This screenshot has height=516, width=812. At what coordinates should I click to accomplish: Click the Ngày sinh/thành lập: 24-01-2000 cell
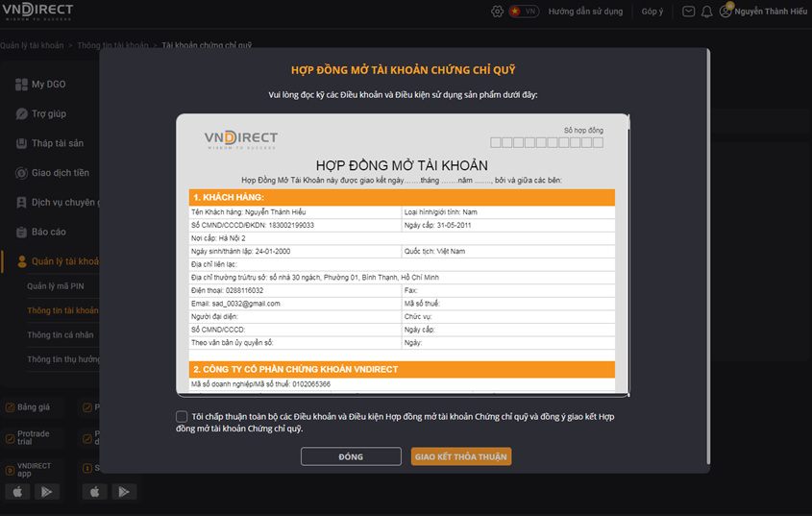click(295, 251)
